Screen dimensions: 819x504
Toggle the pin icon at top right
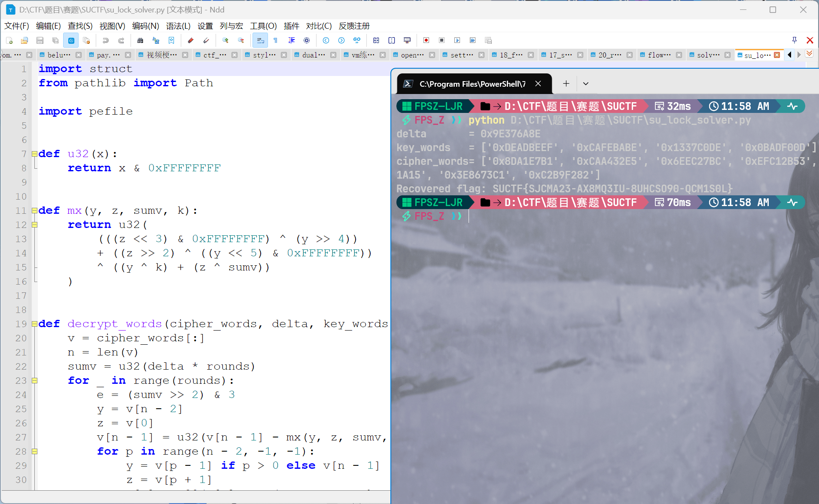[x=794, y=40]
